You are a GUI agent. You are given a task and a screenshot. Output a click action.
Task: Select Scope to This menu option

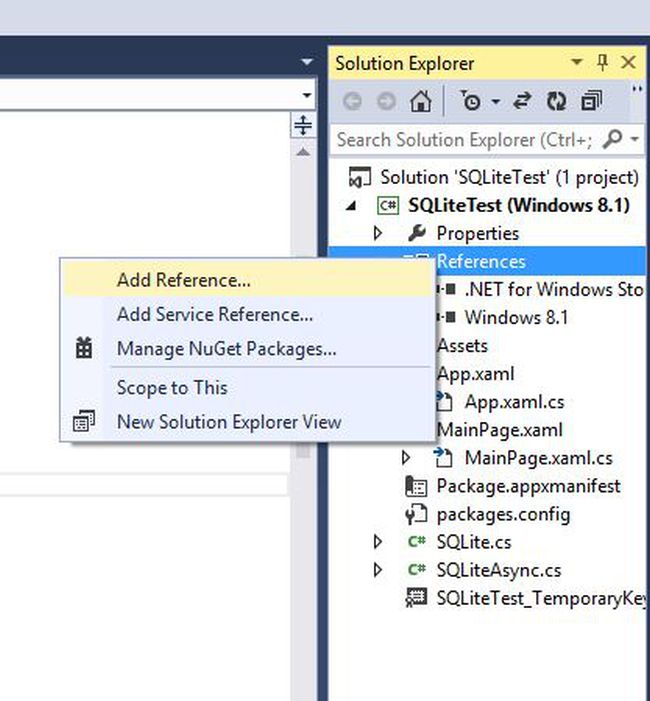click(x=172, y=388)
